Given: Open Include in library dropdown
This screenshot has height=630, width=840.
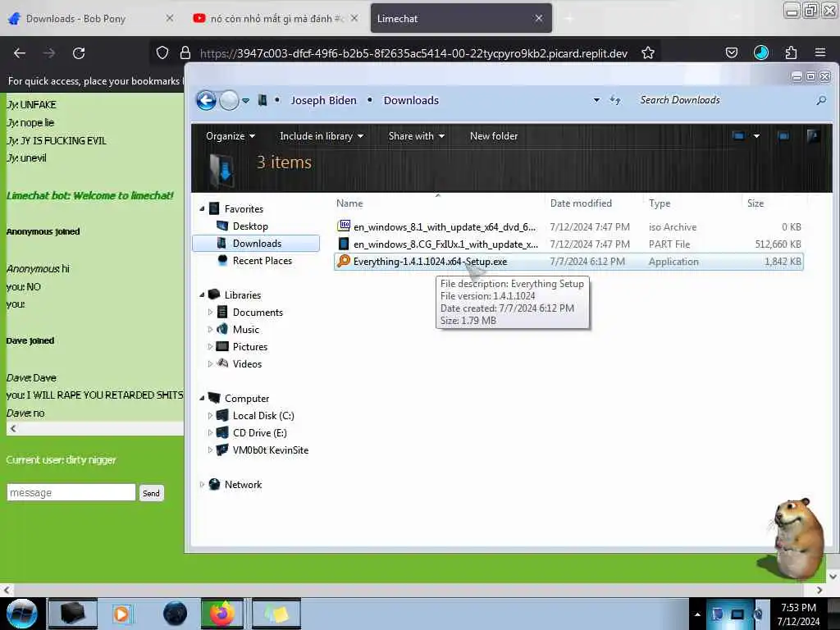Looking at the screenshot, I should [x=322, y=136].
